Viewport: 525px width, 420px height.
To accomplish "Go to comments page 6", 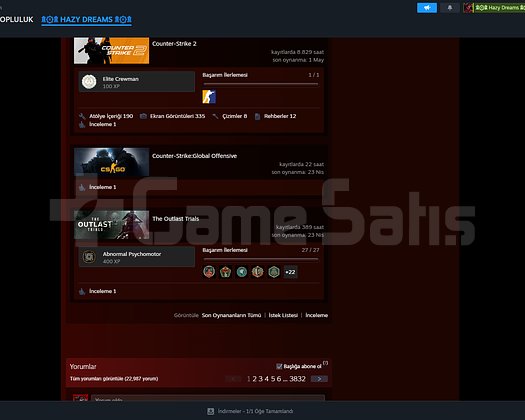I will coord(279,379).
